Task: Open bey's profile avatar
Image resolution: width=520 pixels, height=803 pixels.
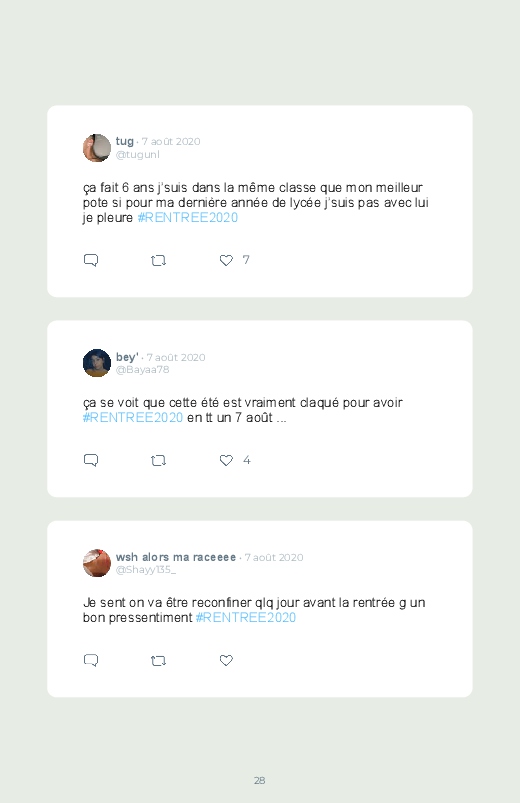Action: pos(97,363)
